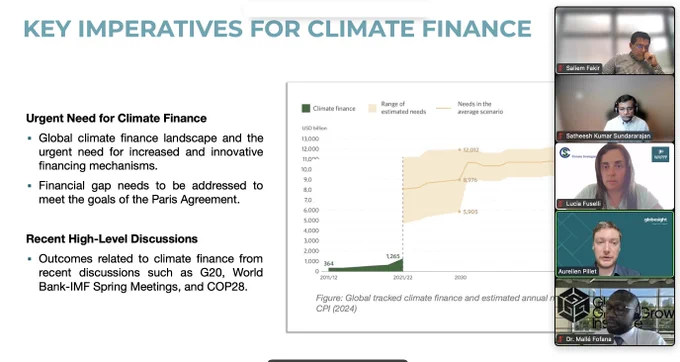Select the third participant's video tile
This screenshot has height=362, width=680.
[x=615, y=176]
